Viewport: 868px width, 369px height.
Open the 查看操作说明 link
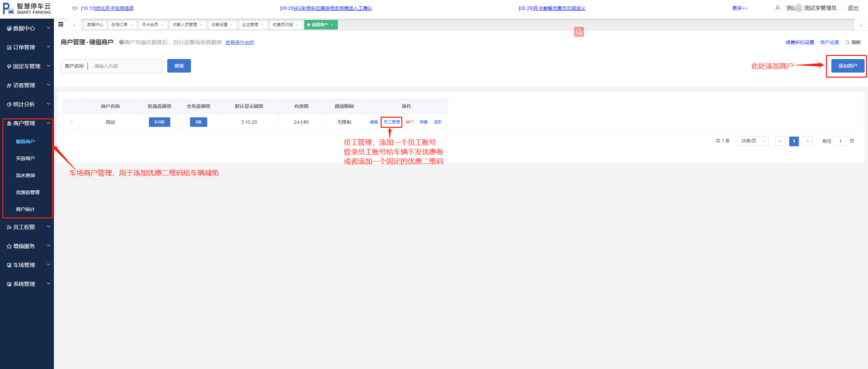239,42
